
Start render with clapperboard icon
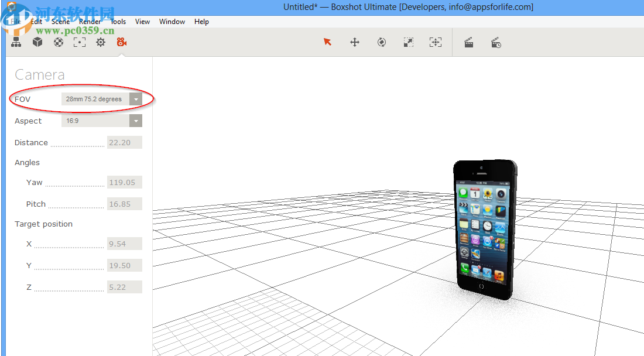[x=469, y=42]
